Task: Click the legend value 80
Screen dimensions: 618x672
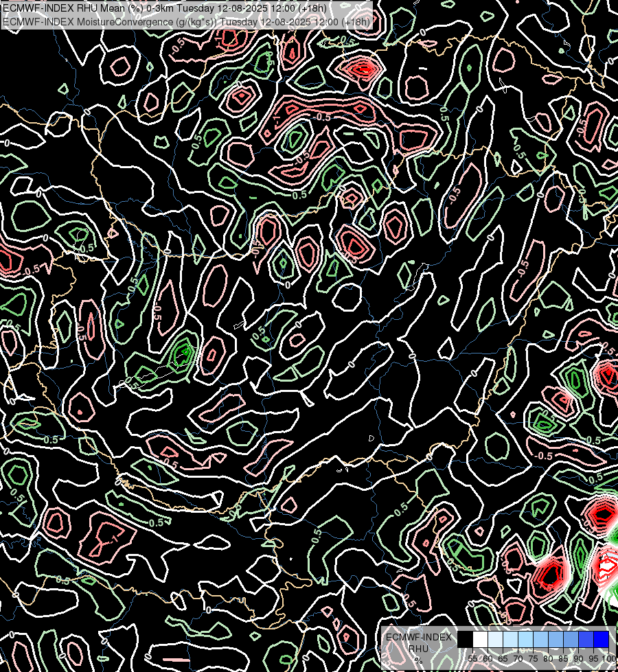Action: [x=548, y=659]
